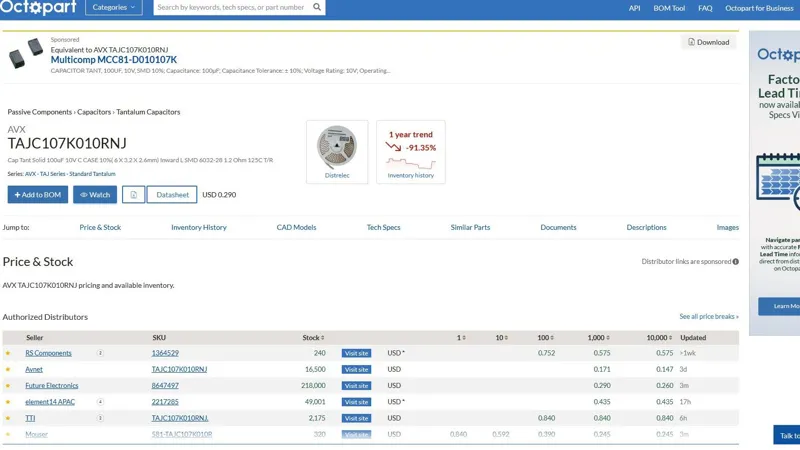Click the part number search field

pos(232,7)
